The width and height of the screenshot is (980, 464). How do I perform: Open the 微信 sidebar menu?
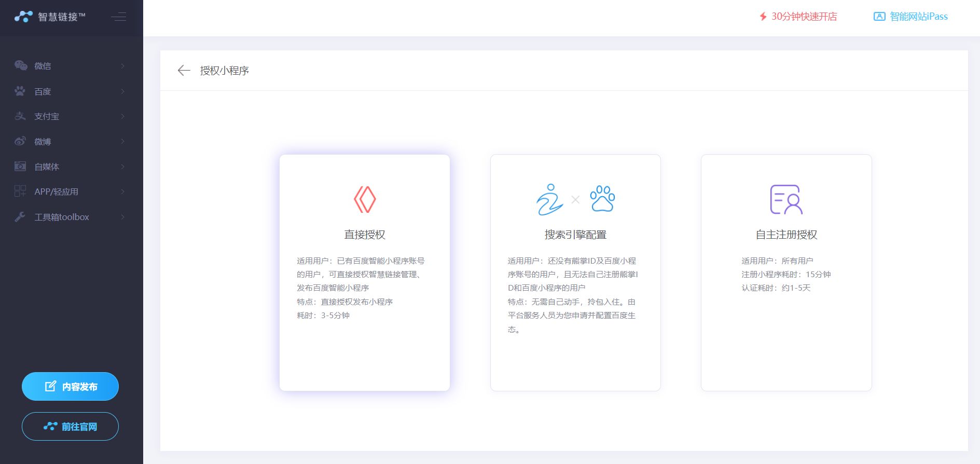[71, 66]
